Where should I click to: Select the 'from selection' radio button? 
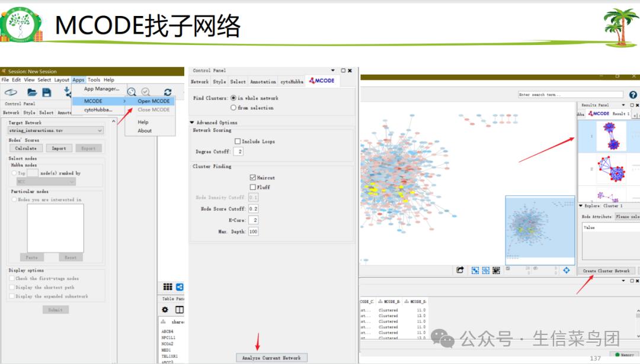pyautogui.click(x=233, y=108)
